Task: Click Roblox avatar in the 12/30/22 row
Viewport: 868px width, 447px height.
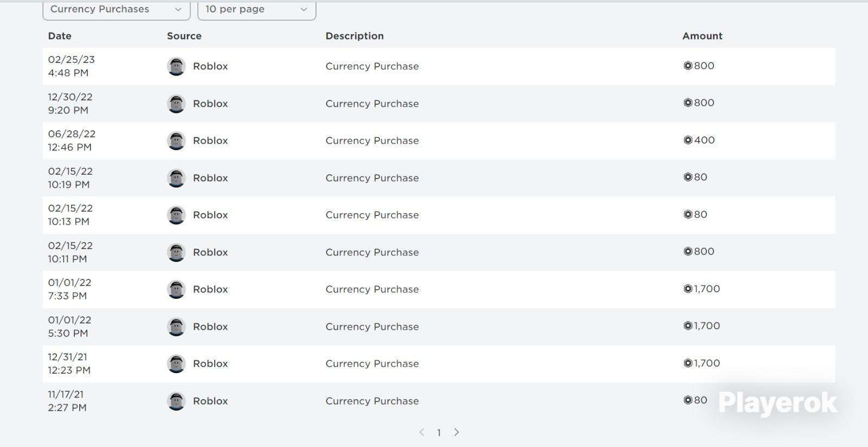Action: (176, 104)
